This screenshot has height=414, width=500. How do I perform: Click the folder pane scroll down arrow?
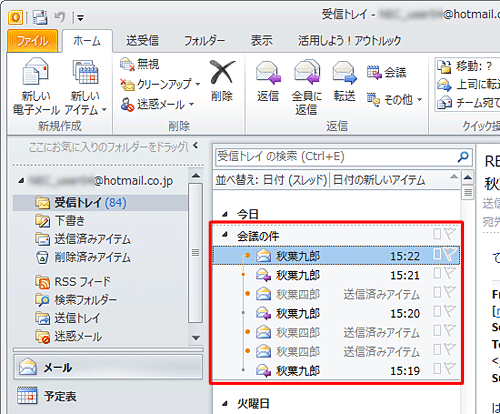pyautogui.click(x=196, y=338)
